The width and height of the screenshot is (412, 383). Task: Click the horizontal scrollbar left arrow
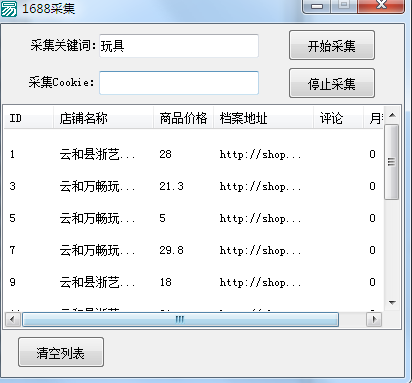point(12,320)
